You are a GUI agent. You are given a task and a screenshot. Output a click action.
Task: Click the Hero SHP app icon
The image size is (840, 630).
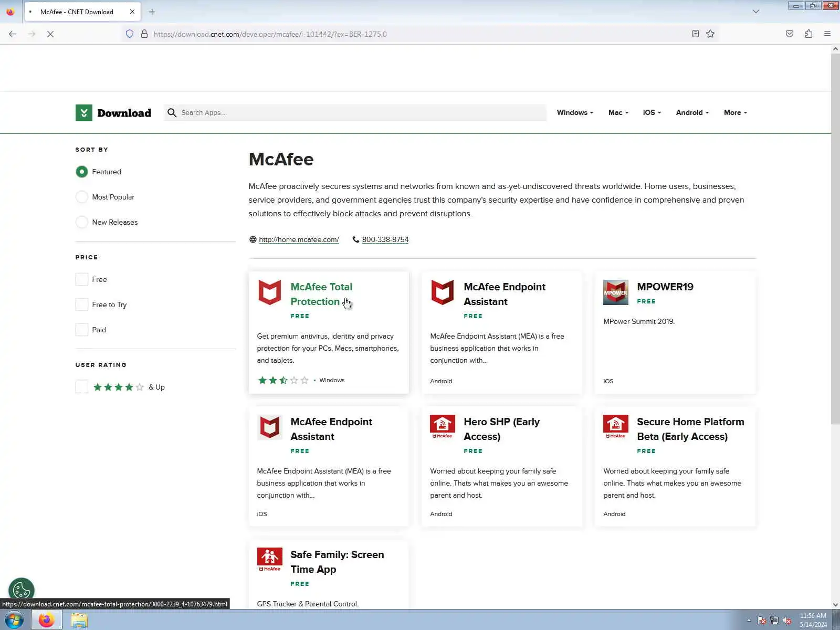coord(443,427)
